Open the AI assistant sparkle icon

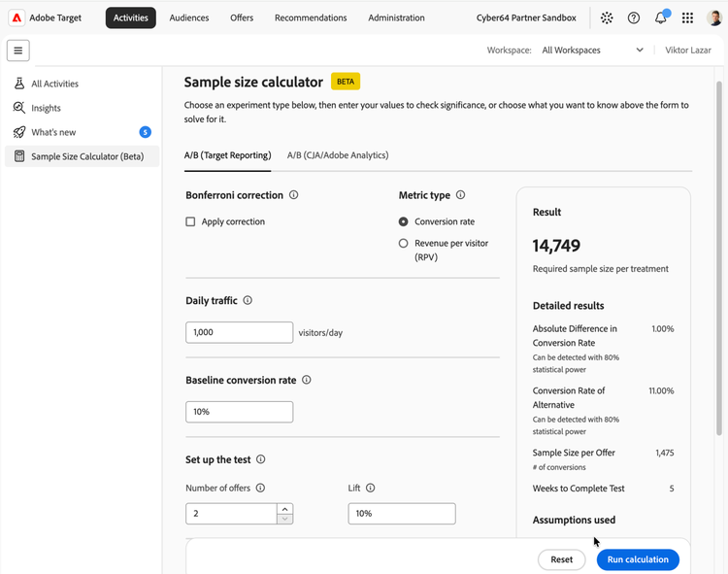[607, 17]
